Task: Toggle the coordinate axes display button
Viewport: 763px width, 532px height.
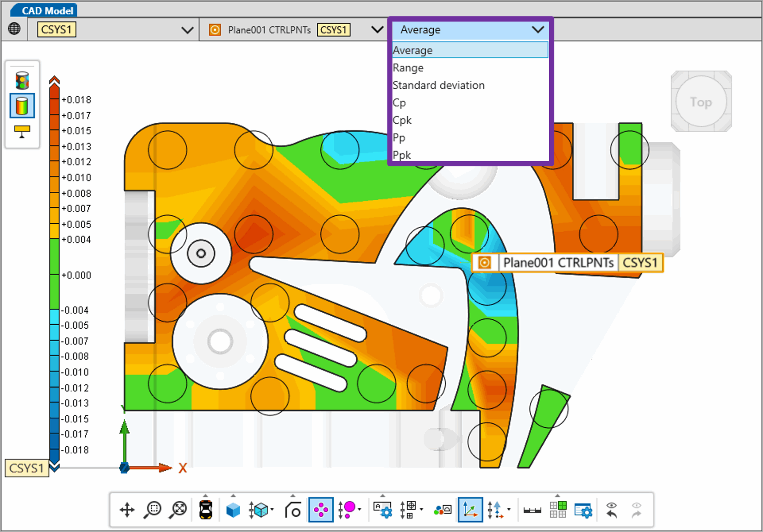Action: pyautogui.click(x=470, y=510)
